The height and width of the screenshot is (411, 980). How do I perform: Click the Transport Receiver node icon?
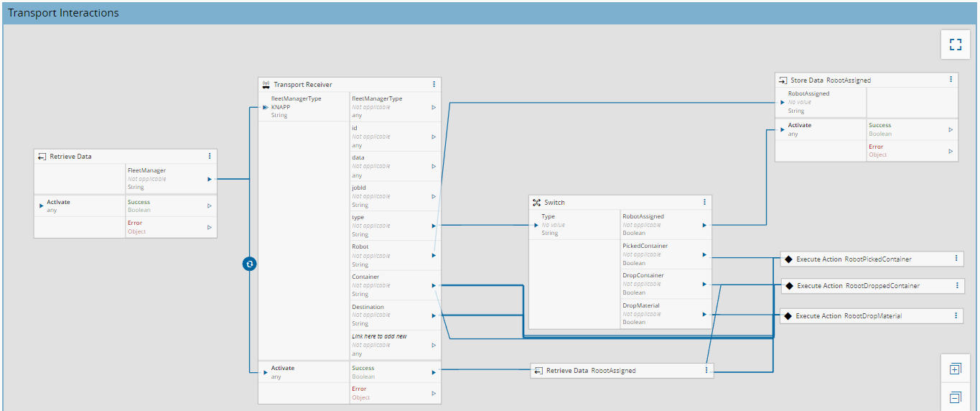click(x=266, y=85)
